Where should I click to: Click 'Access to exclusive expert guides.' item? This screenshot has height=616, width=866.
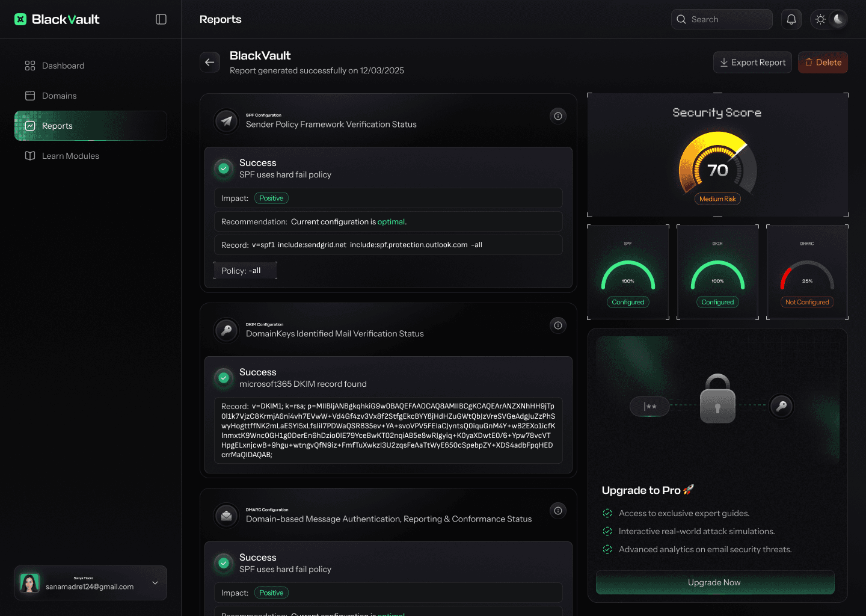click(x=684, y=513)
